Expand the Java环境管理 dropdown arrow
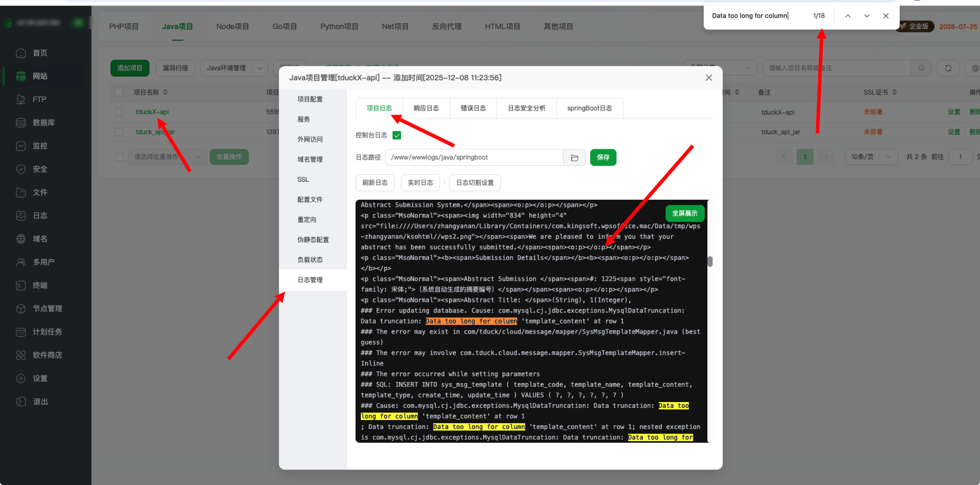980x485 pixels. [259, 68]
